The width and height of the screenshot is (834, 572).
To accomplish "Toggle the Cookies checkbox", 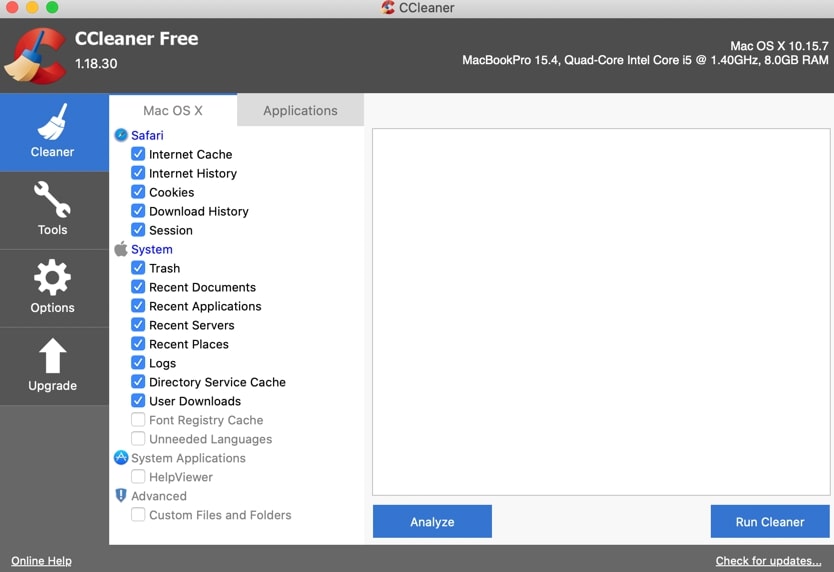I will coord(138,192).
